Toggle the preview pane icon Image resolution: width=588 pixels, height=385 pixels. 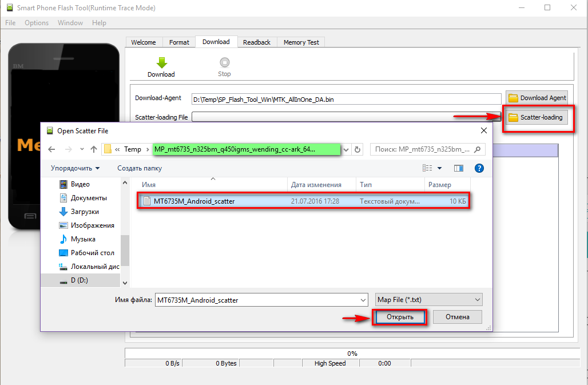tap(458, 168)
